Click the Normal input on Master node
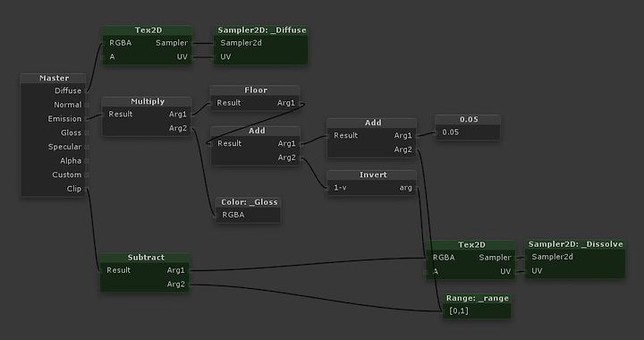The height and width of the screenshot is (340, 644). pyautogui.click(x=68, y=105)
